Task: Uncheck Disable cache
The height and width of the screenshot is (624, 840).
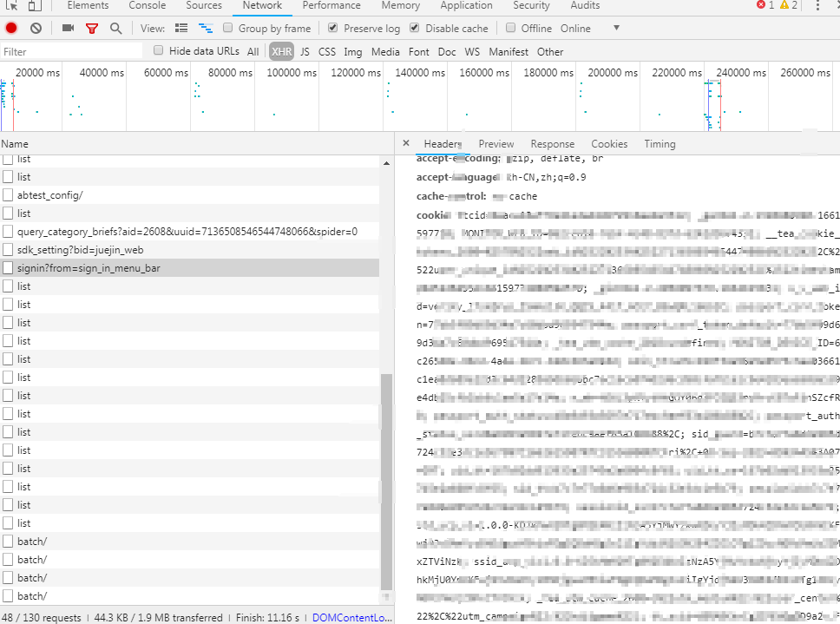Action: point(414,28)
